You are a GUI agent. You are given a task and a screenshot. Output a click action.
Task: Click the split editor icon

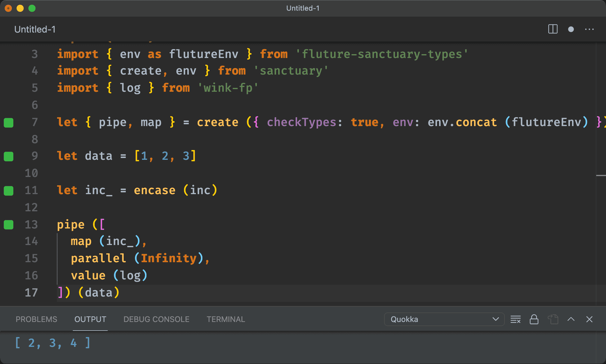click(553, 29)
